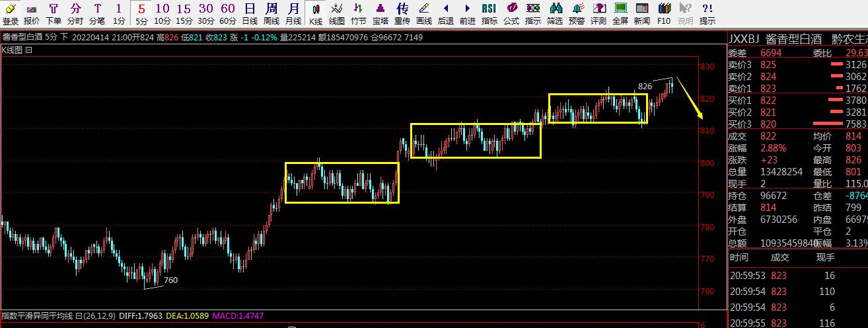Click the 卖价2 824 ask row
Image resolution: width=868 pixels, height=328 pixels.
(x=797, y=76)
